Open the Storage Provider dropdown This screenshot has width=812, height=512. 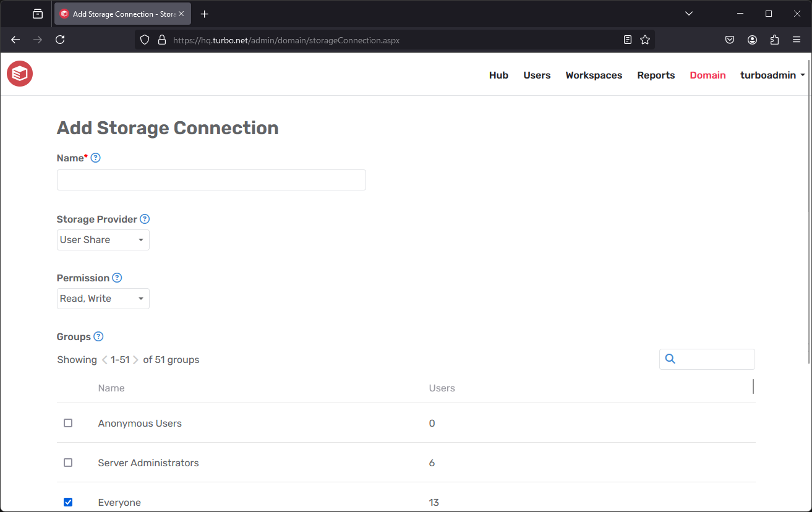point(103,240)
